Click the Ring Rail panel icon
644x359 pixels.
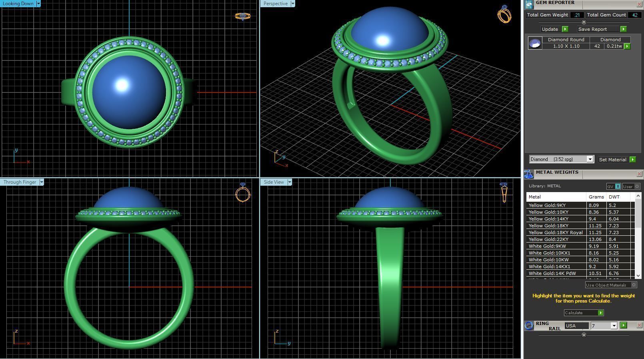click(x=529, y=325)
